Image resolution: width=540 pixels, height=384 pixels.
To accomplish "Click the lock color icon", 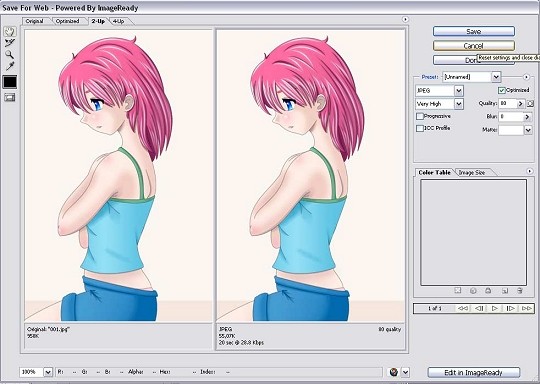I will 488,291.
